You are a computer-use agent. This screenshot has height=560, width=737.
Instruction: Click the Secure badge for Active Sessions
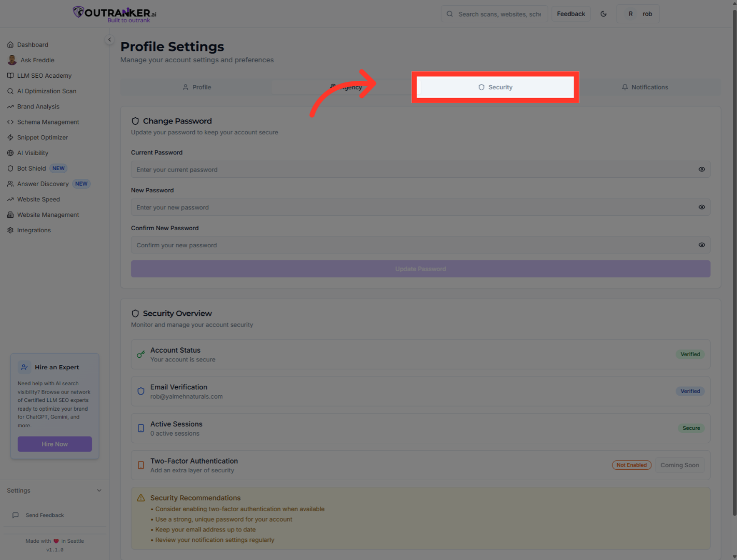pyautogui.click(x=691, y=428)
